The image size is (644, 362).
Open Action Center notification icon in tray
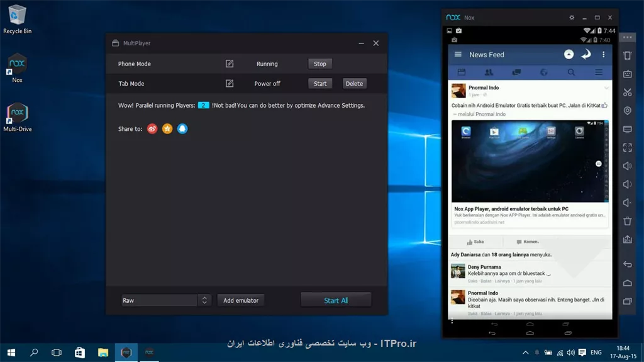point(582,353)
